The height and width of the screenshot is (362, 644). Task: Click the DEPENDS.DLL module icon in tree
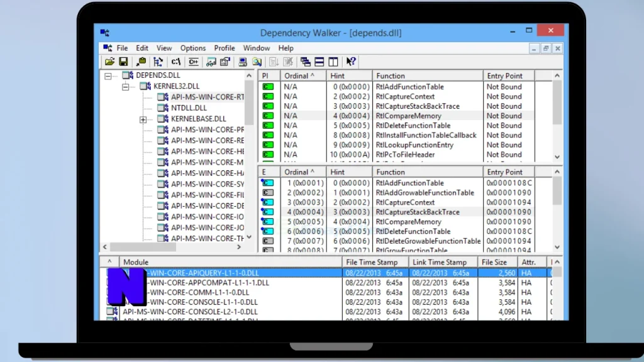[x=128, y=75]
